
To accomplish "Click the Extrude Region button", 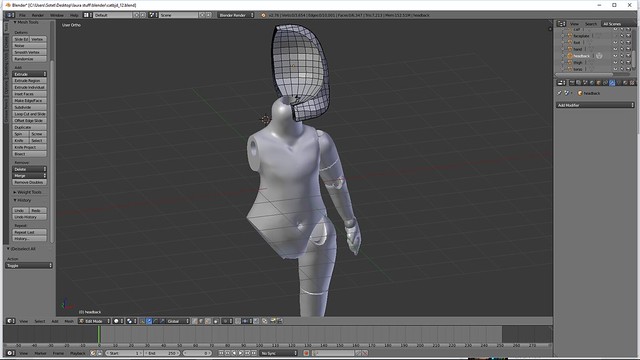I will [x=29, y=81].
